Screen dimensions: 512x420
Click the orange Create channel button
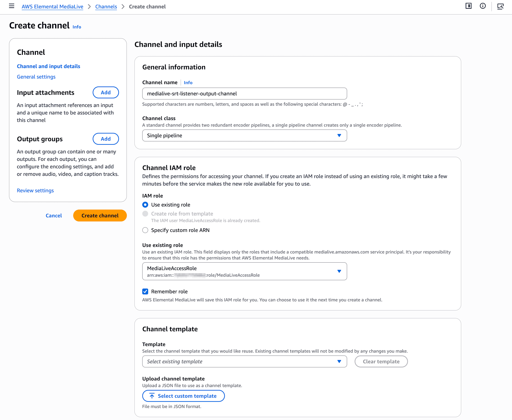(100, 216)
